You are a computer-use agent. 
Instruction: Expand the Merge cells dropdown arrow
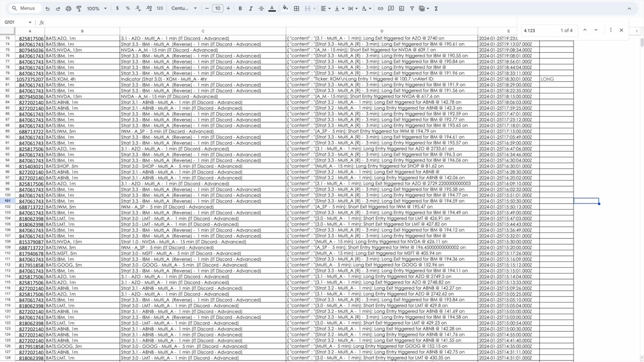click(x=313, y=9)
